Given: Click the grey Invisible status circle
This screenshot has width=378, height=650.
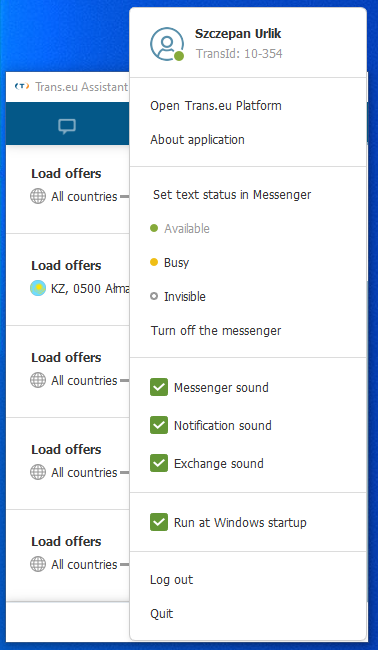Looking at the screenshot, I should click(x=154, y=296).
